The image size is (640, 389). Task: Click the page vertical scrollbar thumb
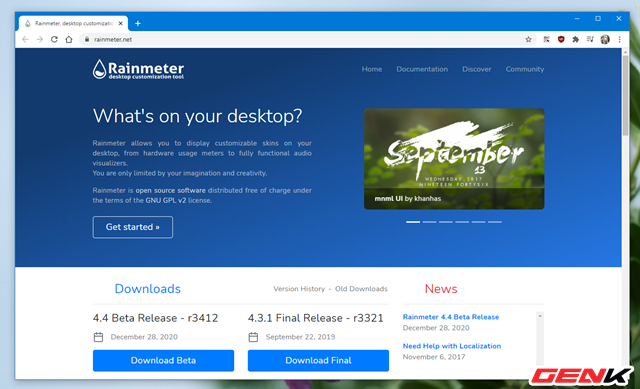pyautogui.click(x=625, y=95)
